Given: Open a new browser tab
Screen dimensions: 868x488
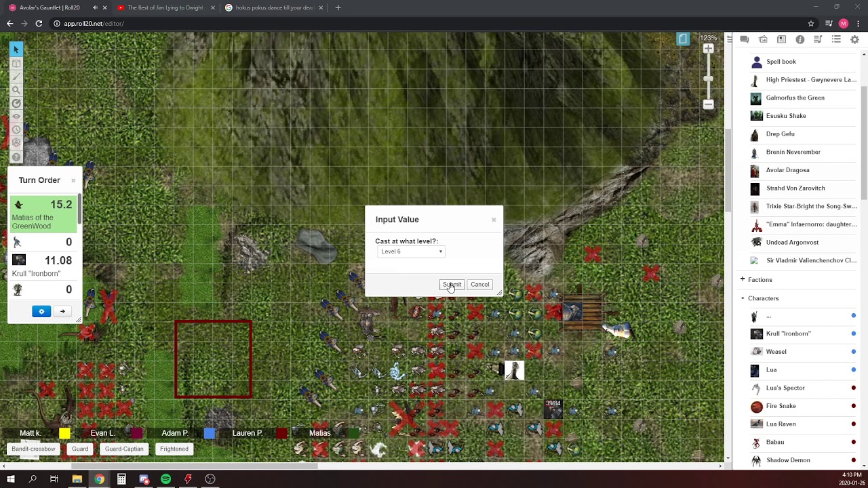Looking at the screenshot, I should point(338,7).
